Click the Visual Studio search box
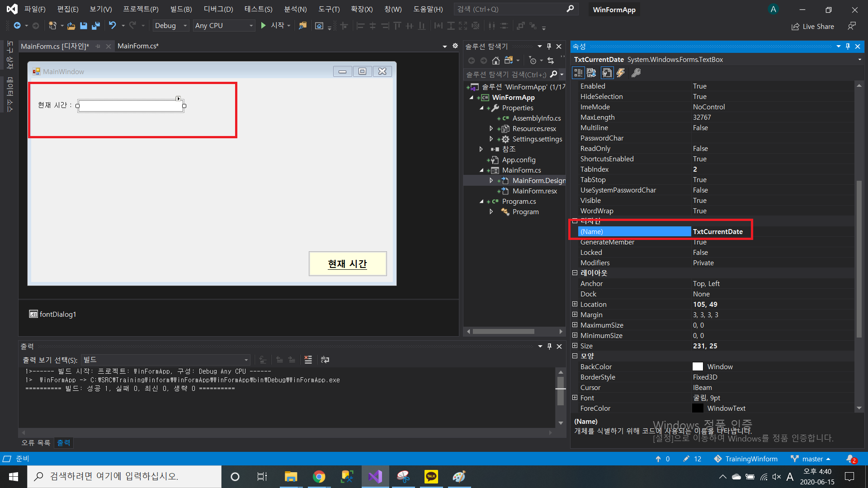 (x=511, y=9)
